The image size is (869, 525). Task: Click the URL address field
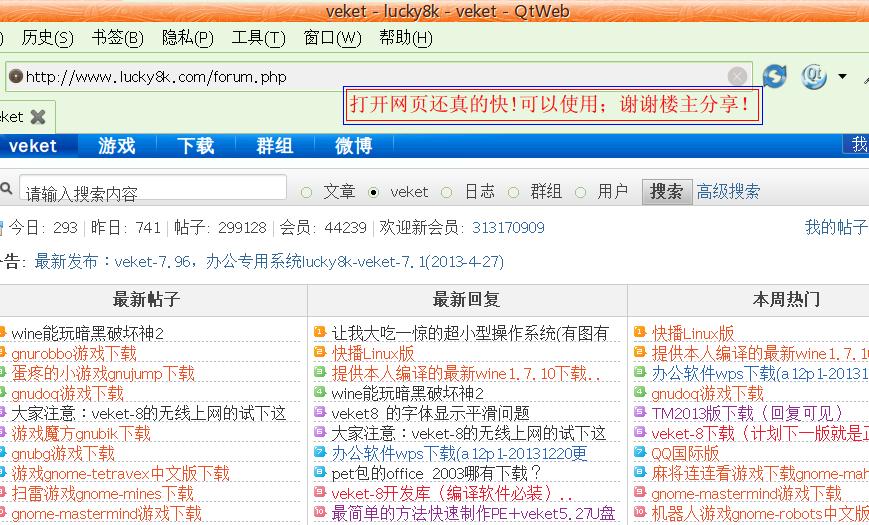pos(379,77)
